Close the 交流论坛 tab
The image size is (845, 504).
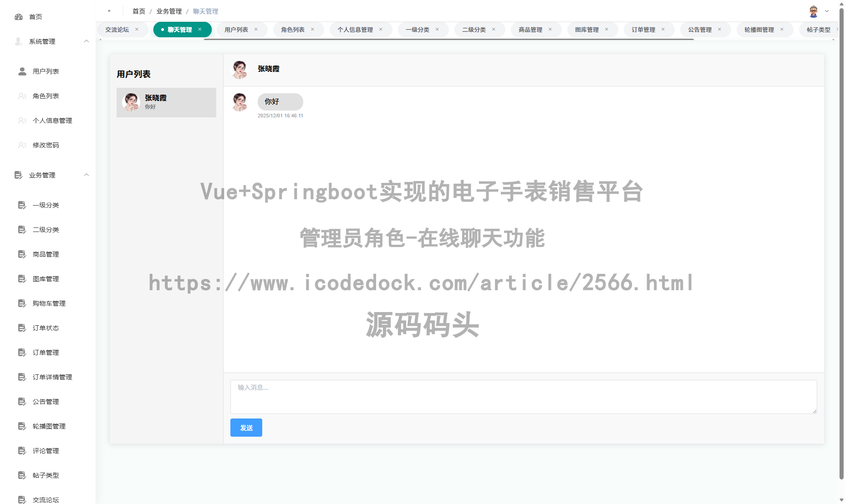coord(137,30)
